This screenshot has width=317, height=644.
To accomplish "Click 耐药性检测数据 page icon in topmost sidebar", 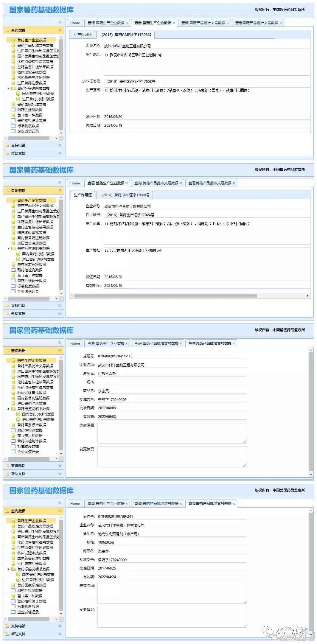I will (x=13, y=110).
